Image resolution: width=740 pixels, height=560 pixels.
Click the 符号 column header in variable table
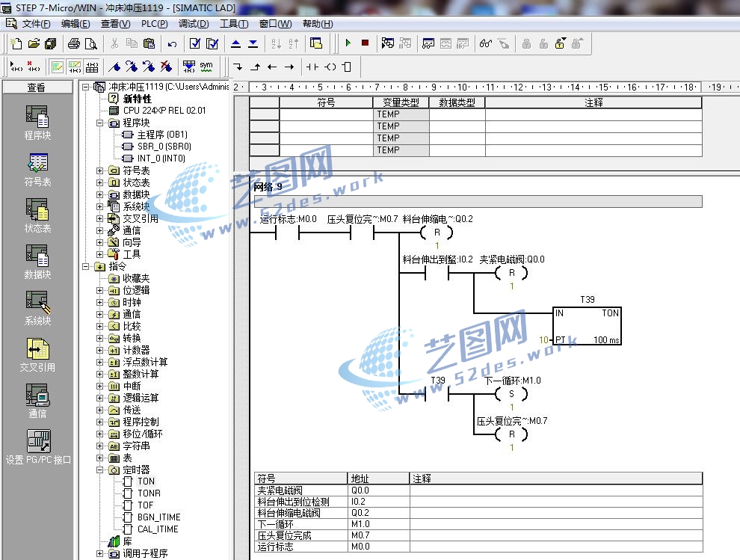[326, 102]
